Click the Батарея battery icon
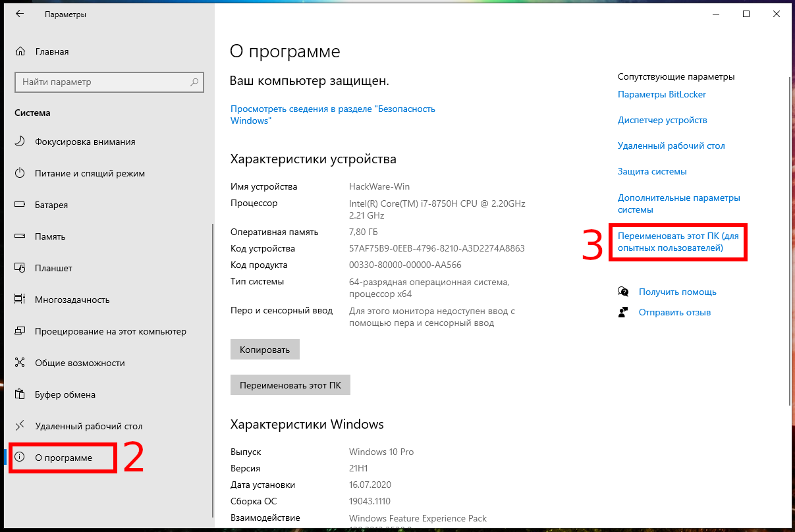795x532 pixels. click(x=20, y=205)
